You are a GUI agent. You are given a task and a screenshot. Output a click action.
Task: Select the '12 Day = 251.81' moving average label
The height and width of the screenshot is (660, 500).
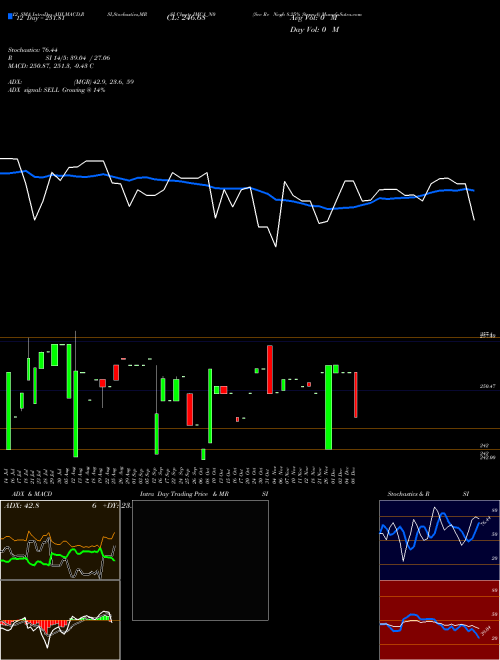[39, 18]
